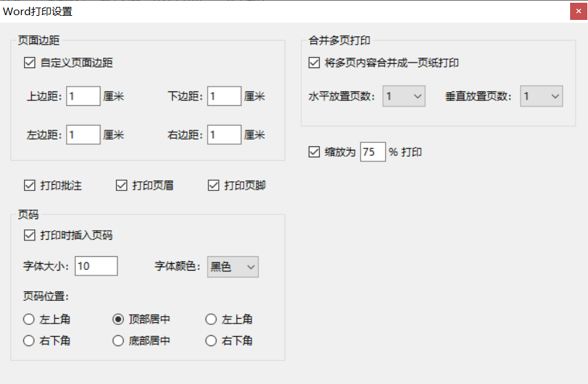Viewport: 588px width, 384px height.
Task: Expand the 垂直放置页数 dropdown
Action: point(541,96)
